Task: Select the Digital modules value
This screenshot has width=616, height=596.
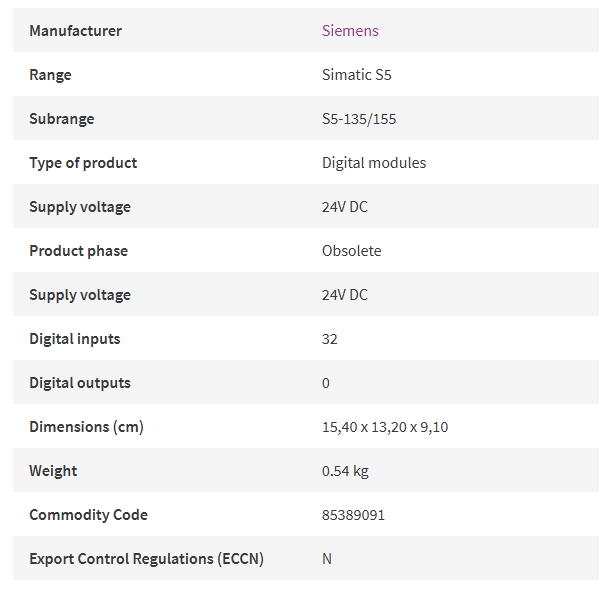Action: pos(374,163)
